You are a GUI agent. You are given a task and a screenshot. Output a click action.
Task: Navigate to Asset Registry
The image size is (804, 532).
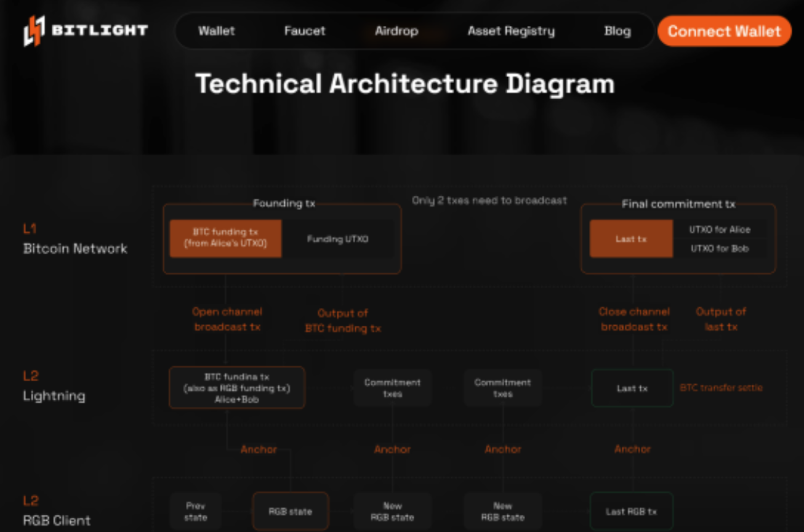pyautogui.click(x=511, y=31)
